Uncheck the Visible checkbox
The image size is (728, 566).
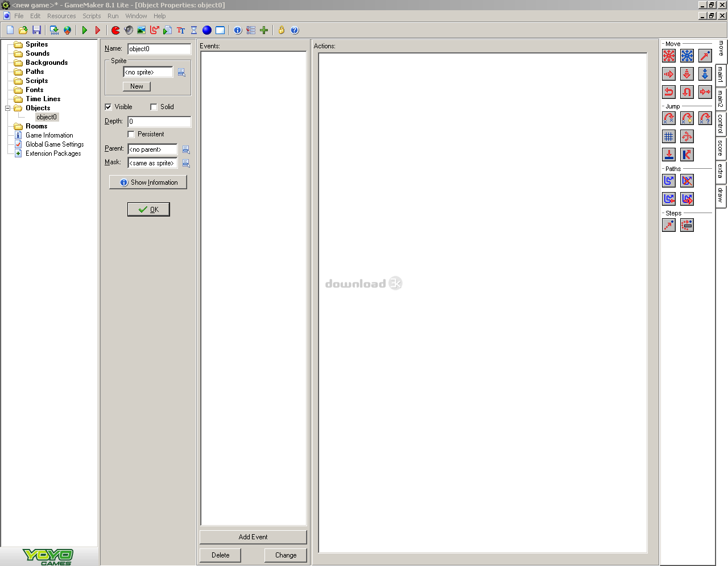108,107
